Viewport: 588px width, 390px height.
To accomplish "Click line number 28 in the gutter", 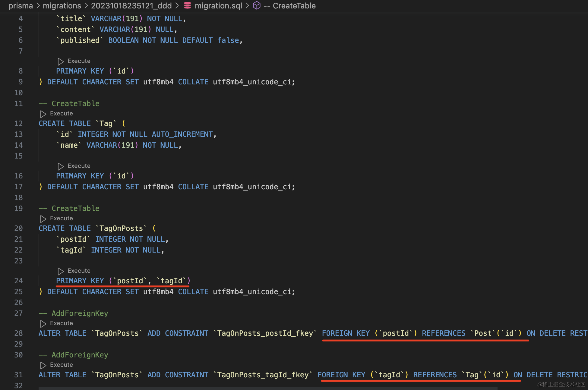I will (x=18, y=333).
